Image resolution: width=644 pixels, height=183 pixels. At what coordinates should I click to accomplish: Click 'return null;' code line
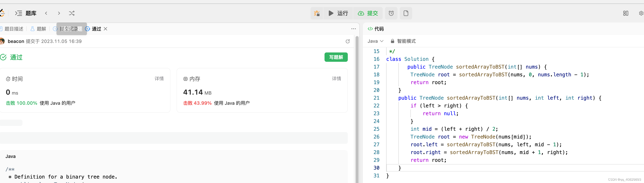pyautogui.click(x=440, y=114)
